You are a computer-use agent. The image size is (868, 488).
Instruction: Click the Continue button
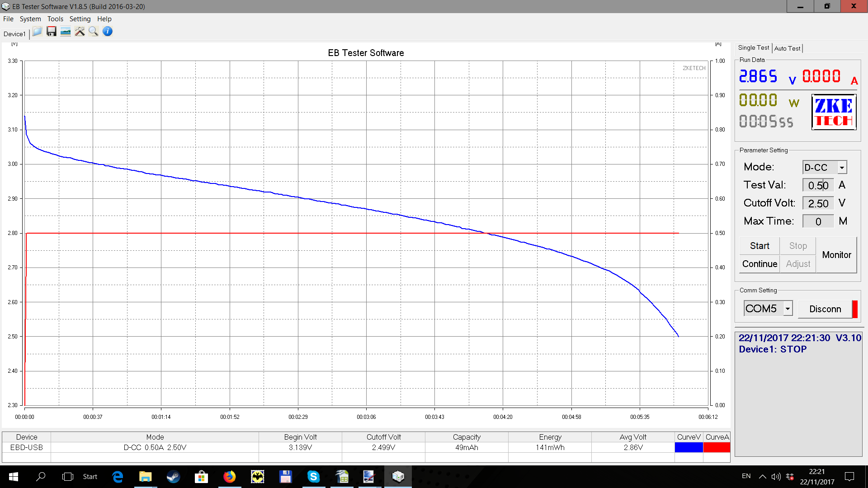tap(759, 264)
